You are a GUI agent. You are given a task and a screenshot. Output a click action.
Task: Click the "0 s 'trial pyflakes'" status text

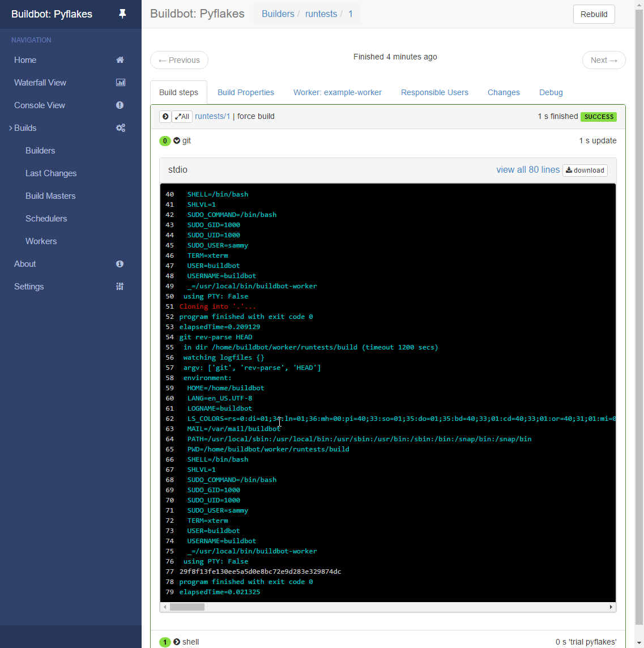(x=586, y=642)
